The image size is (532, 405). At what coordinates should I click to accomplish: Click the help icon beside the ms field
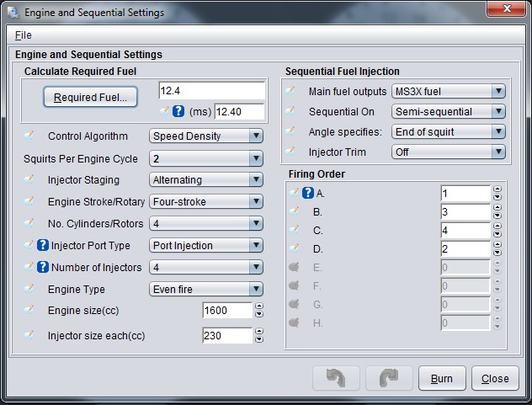click(178, 111)
